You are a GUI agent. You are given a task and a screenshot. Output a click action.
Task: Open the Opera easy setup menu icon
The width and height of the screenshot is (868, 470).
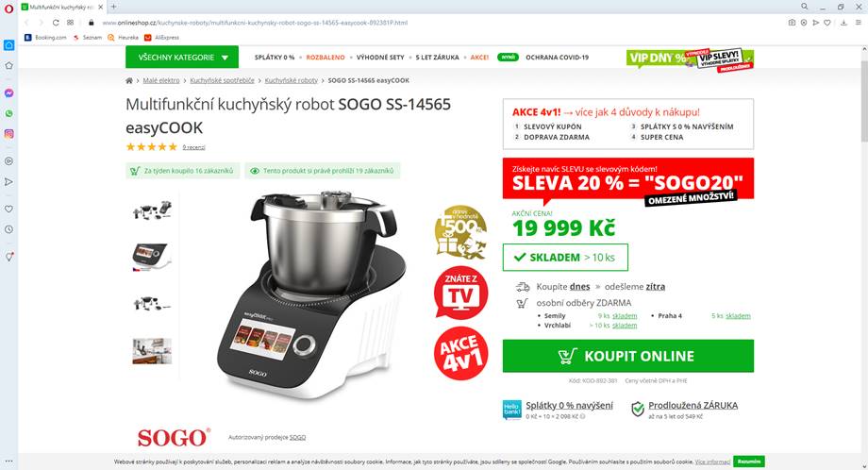pos(859,23)
